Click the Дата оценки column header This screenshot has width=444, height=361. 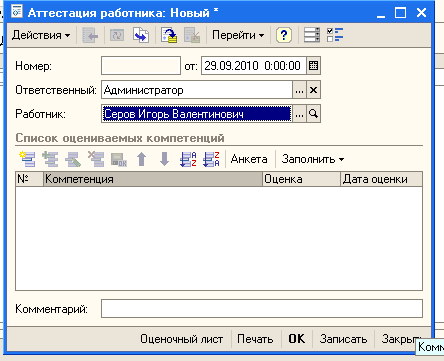[x=381, y=179]
